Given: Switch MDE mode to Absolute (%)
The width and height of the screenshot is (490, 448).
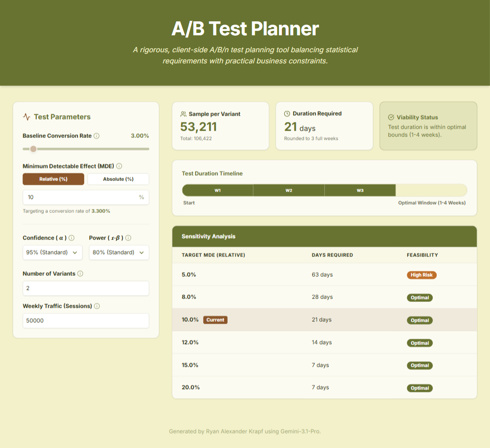Looking at the screenshot, I should pyautogui.click(x=118, y=179).
